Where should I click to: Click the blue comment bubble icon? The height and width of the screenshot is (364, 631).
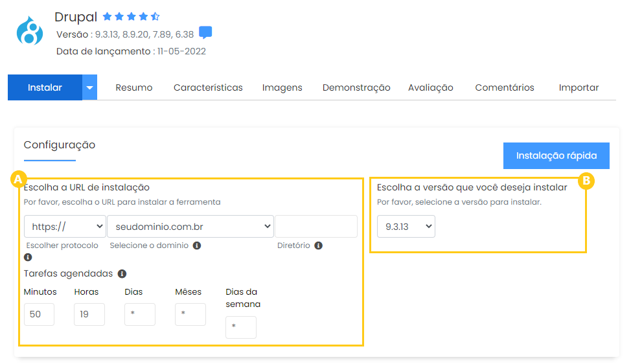point(205,32)
